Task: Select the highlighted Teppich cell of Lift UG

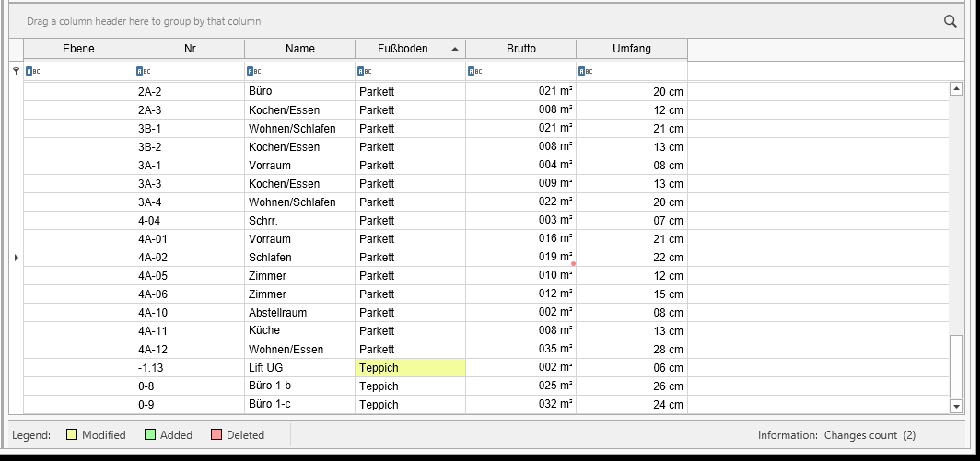Action: point(410,368)
